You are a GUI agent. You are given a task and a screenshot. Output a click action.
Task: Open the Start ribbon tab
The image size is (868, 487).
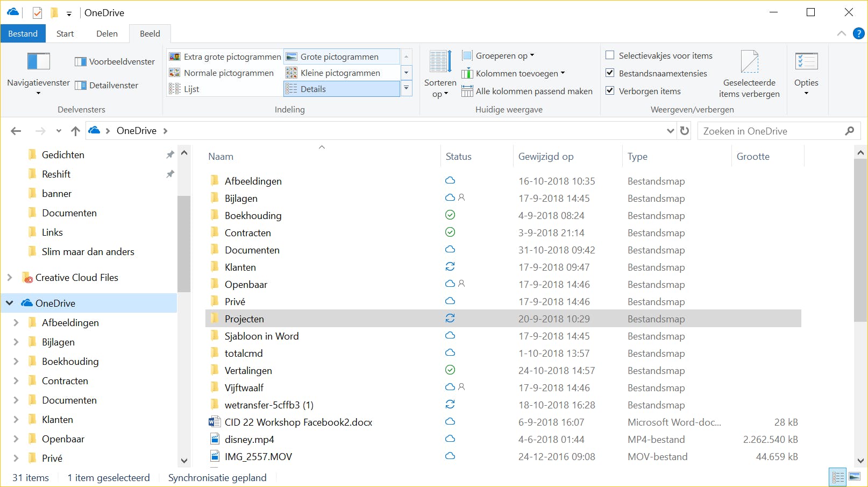[x=65, y=33]
